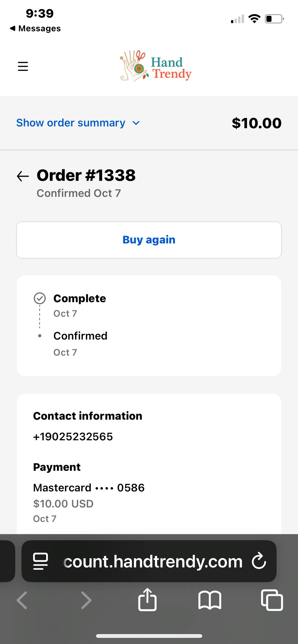Expand Show order summary
Image resolution: width=298 pixels, height=644 pixels.
[71, 123]
